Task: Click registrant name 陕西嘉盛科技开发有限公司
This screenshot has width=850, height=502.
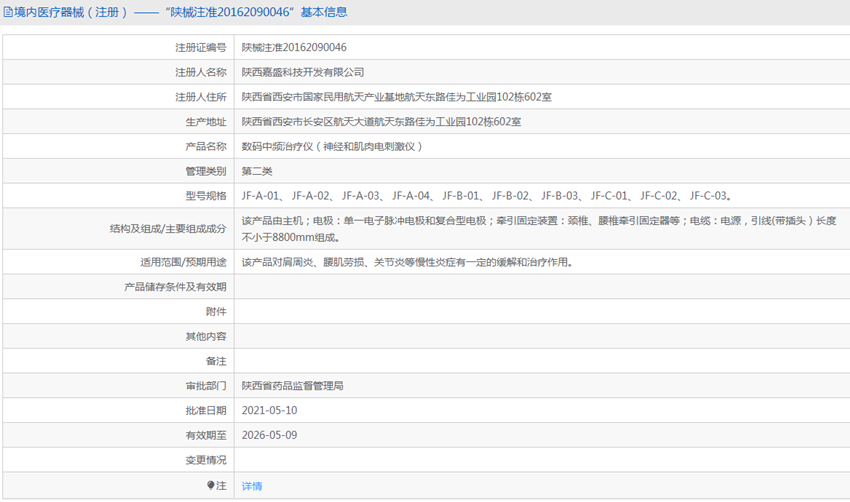Action: 303,72
